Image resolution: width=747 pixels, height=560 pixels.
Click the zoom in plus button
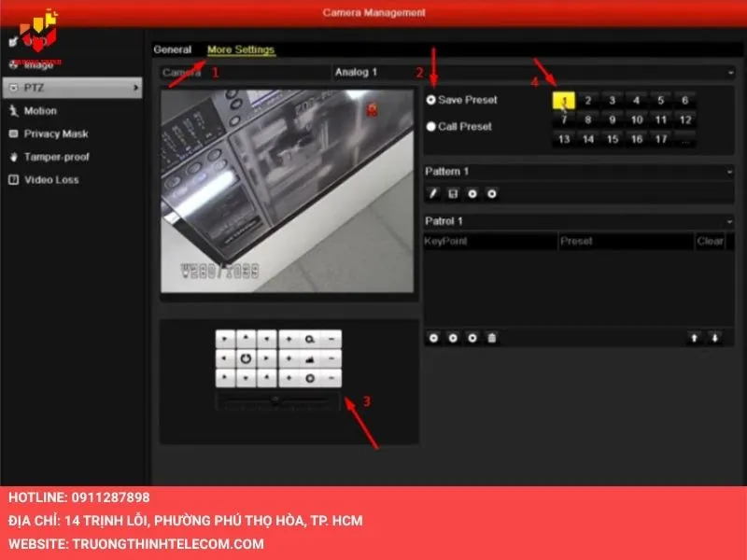click(x=289, y=339)
